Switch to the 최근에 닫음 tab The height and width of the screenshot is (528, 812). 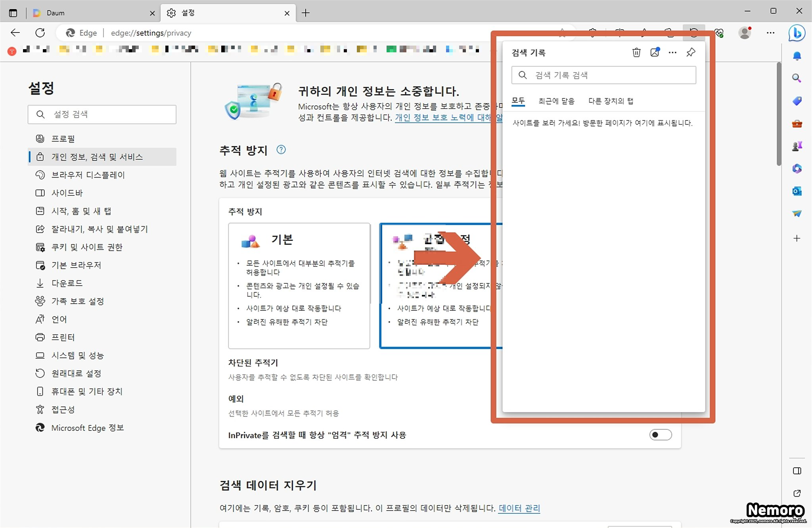point(556,101)
